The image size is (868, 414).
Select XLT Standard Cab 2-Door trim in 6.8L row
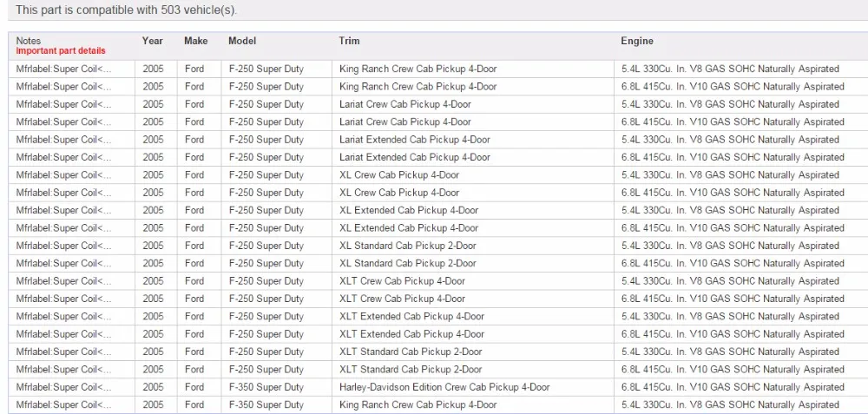coord(411,371)
